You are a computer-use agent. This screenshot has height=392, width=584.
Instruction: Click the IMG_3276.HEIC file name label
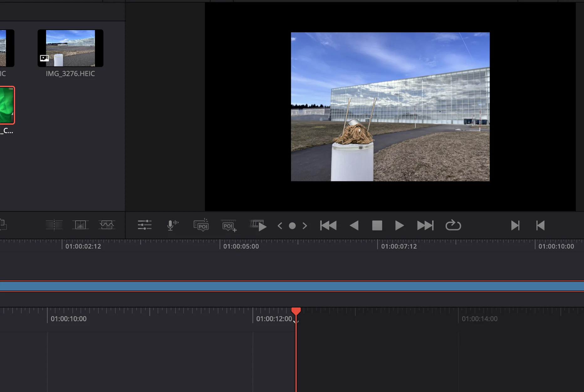click(x=70, y=74)
